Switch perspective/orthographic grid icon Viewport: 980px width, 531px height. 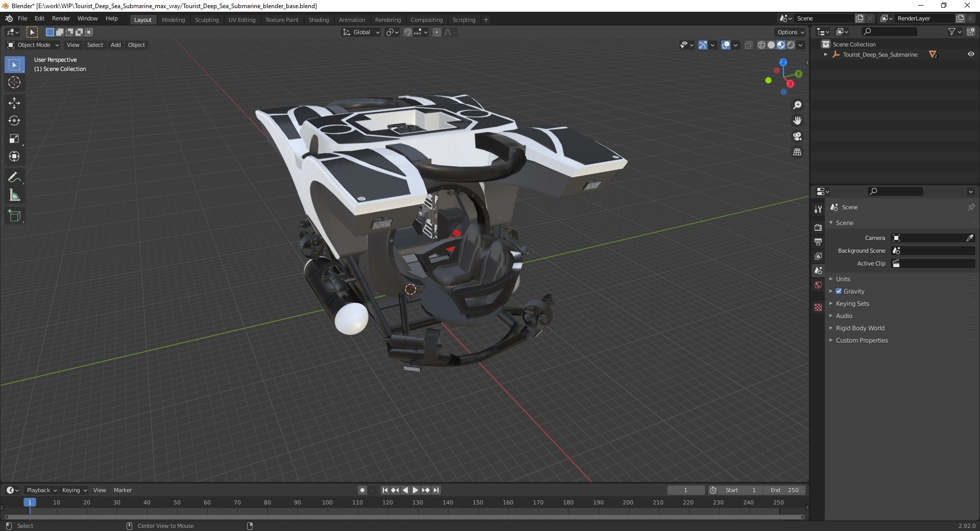(797, 152)
